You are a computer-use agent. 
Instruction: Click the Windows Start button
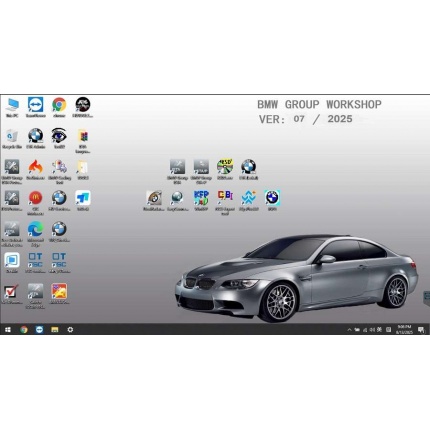point(8,330)
